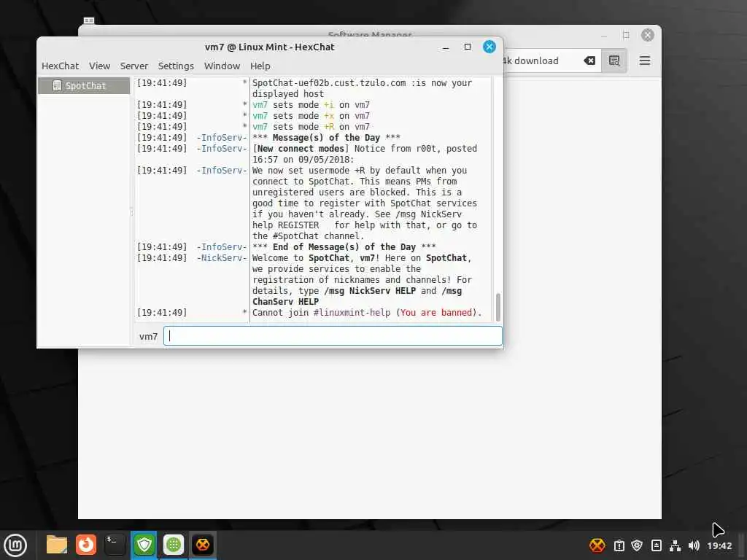Launch Firefox from the taskbar

(x=86, y=545)
